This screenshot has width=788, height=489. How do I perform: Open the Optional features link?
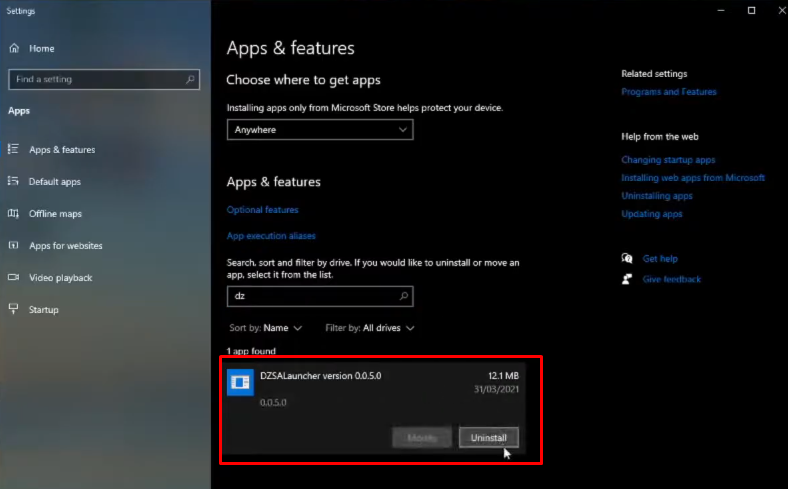coord(262,210)
